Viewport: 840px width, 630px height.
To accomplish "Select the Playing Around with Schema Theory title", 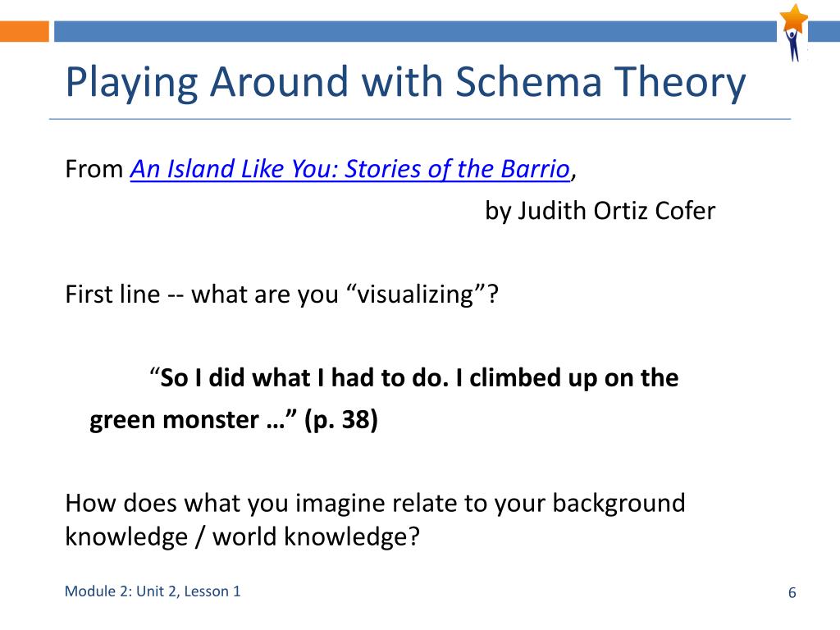I will (x=405, y=81).
